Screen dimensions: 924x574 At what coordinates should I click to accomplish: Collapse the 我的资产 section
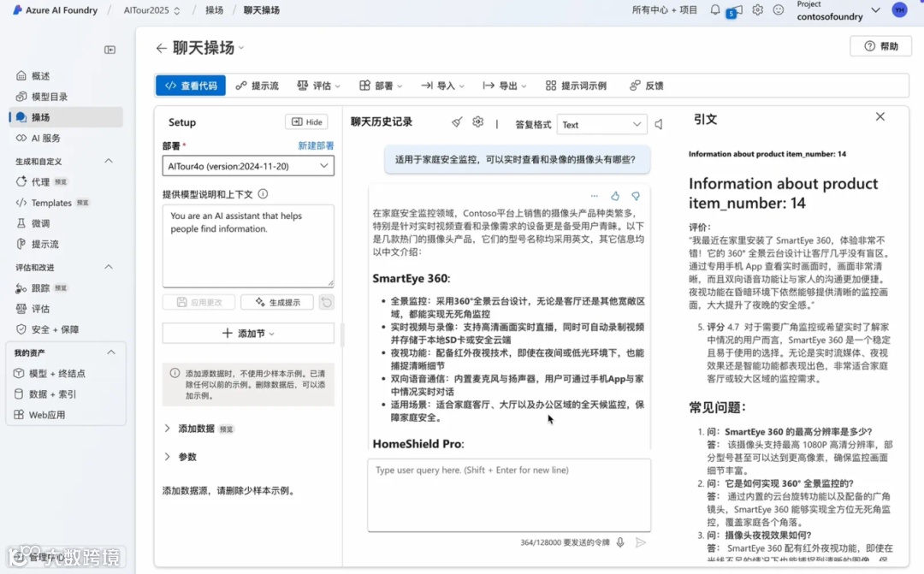click(110, 352)
